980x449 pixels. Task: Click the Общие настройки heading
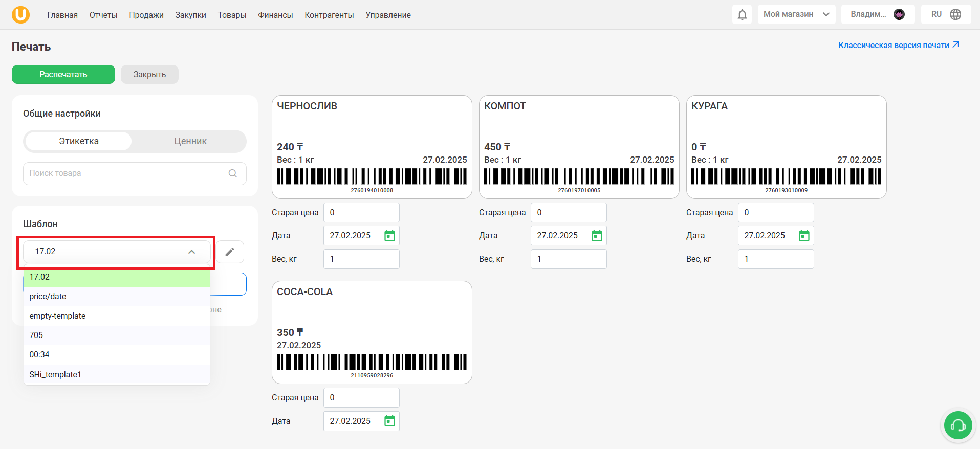(x=62, y=114)
